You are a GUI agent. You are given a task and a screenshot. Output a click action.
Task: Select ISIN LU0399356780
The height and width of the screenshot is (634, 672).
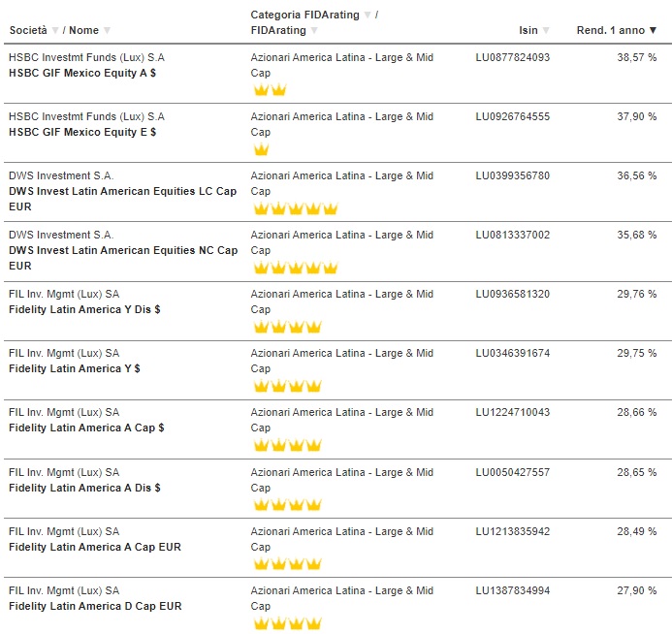(x=513, y=175)
